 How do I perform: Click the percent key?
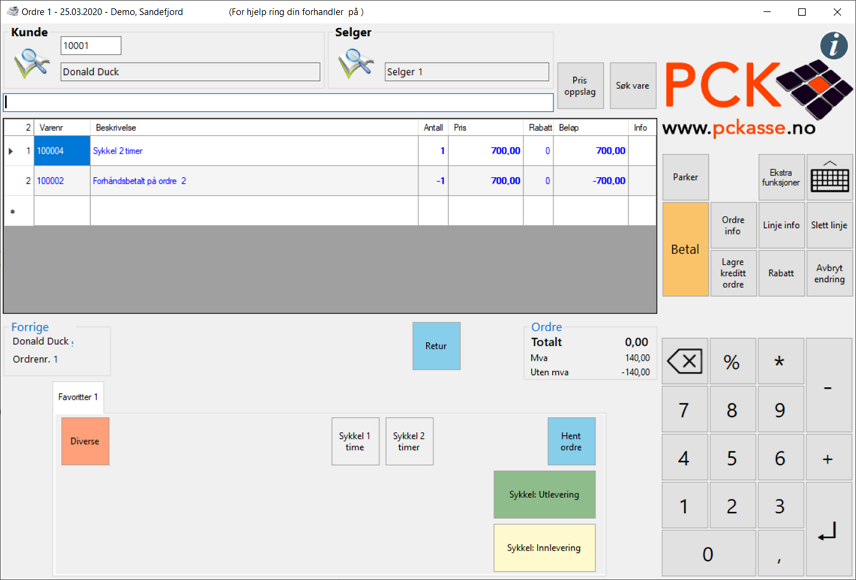point(733,362)
